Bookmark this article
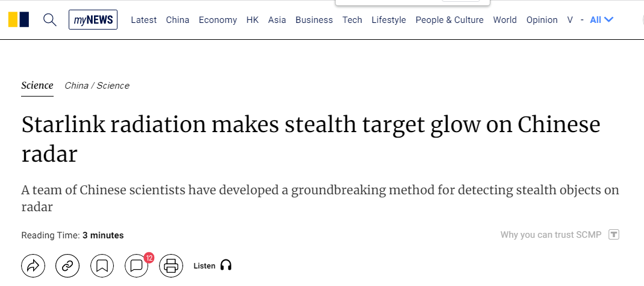The image size is (644, 286). click(102, 265)
